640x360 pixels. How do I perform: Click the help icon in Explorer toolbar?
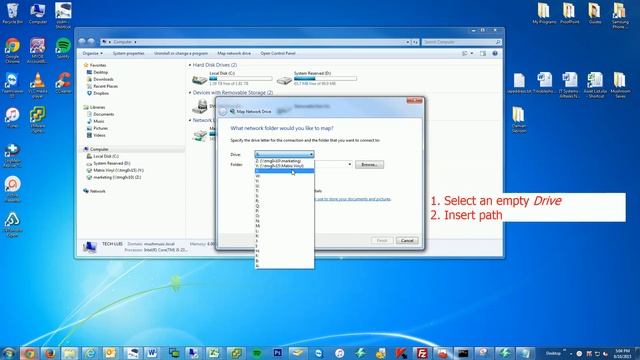click(495, 53)
